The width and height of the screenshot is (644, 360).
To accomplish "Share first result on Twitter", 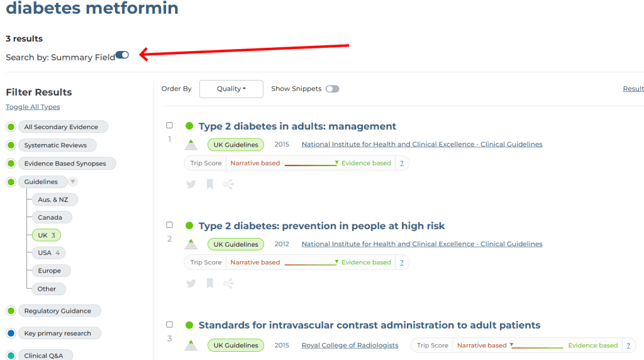I will [191, 184].
